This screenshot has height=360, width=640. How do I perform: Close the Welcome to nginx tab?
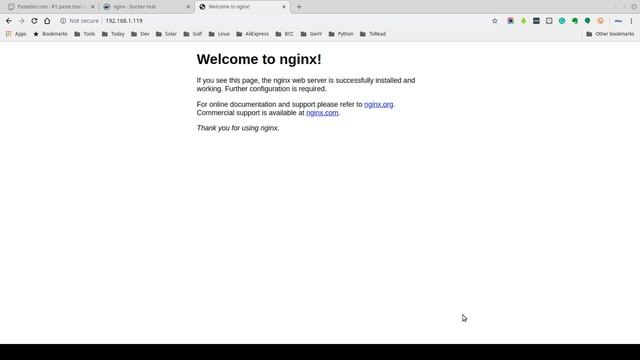284,7
